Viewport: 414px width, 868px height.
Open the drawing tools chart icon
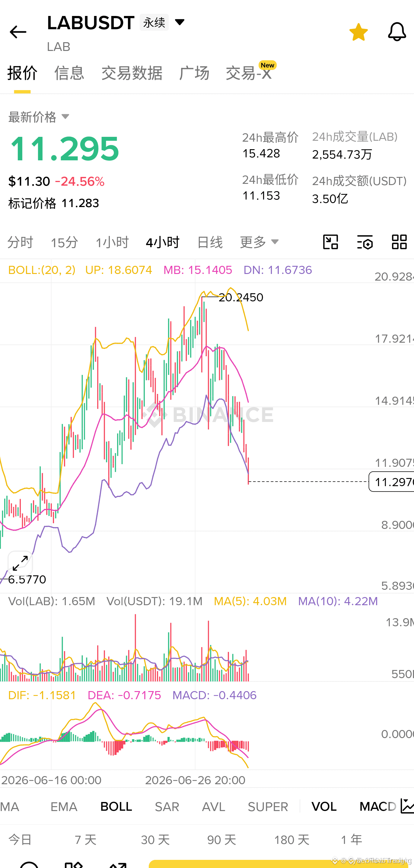[331, 242]
